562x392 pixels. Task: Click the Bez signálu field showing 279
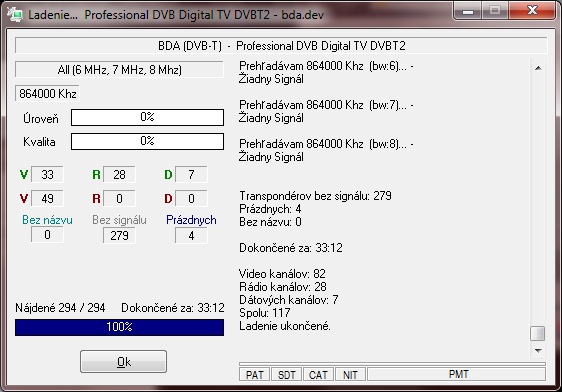119,235
